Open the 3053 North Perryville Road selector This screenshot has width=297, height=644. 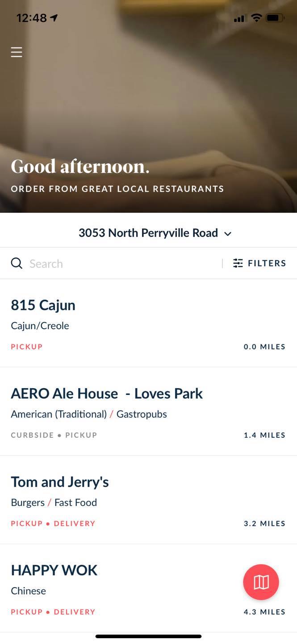(155, 233)
